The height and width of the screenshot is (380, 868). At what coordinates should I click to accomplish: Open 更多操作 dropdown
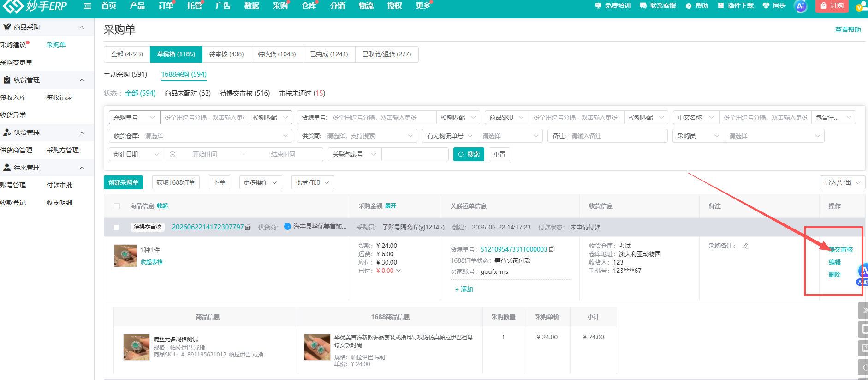tap(260, 182)
